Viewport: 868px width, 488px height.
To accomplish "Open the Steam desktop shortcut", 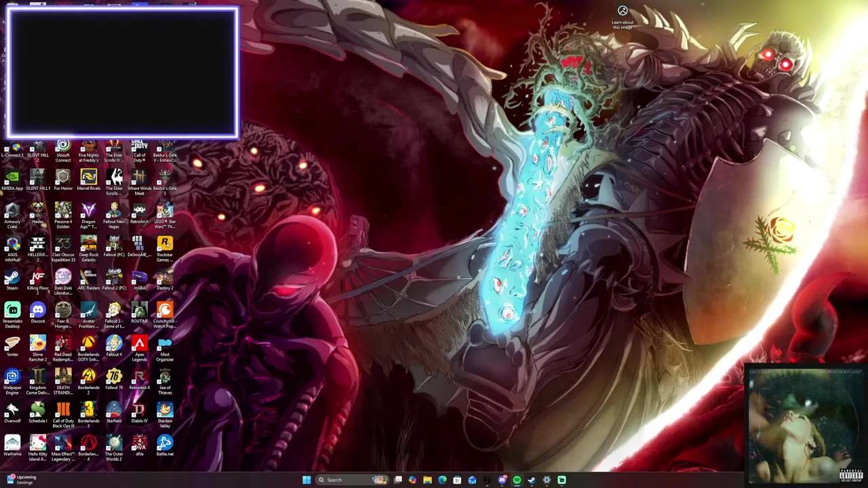I will point(12,280).
